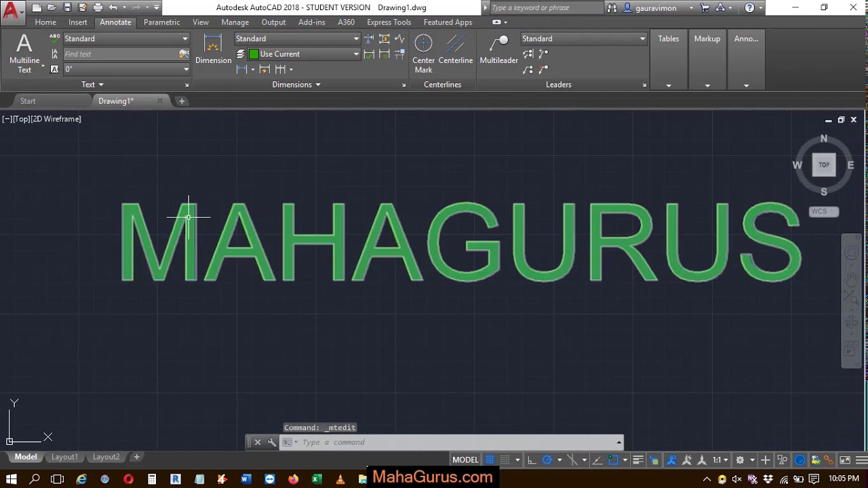868x488 pixels.
Task: Click the Find text input field
Action: click(121, 54)
